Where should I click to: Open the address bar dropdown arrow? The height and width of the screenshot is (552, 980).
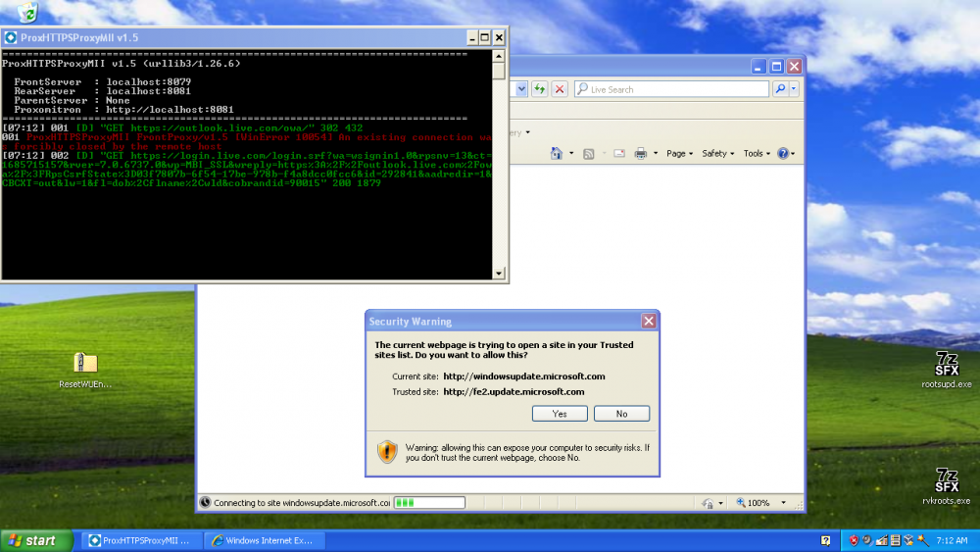[x=521, y=89]
